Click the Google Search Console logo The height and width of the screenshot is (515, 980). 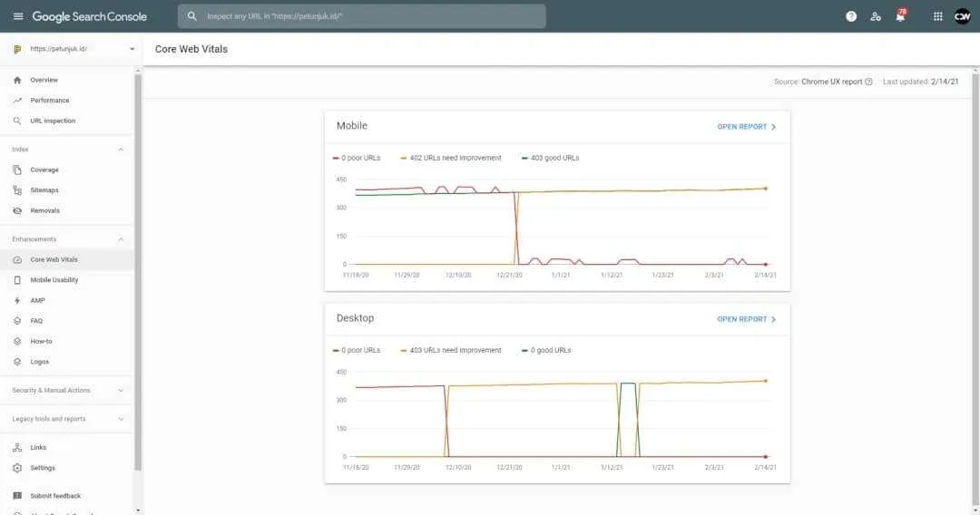(89, 17)
